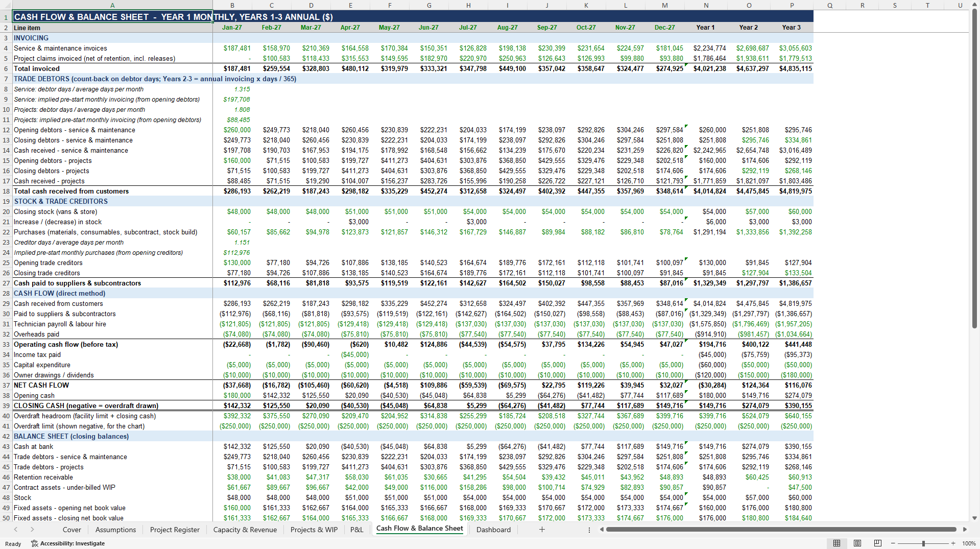Image resolution: width=980 pixels, height=549 pixels.
Task: Switch to Normal view icon
Action: [836, 543]
